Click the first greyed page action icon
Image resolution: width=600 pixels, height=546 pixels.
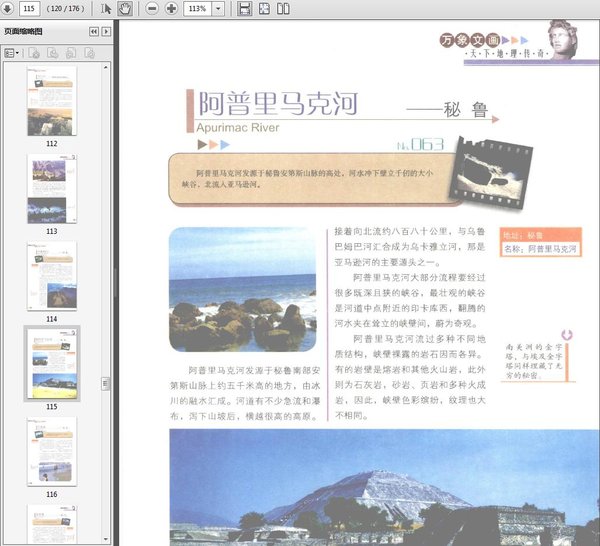click(34, 53)
